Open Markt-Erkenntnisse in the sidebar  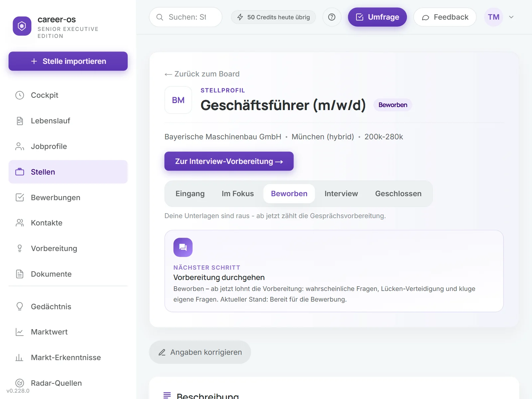pos(68,357)
